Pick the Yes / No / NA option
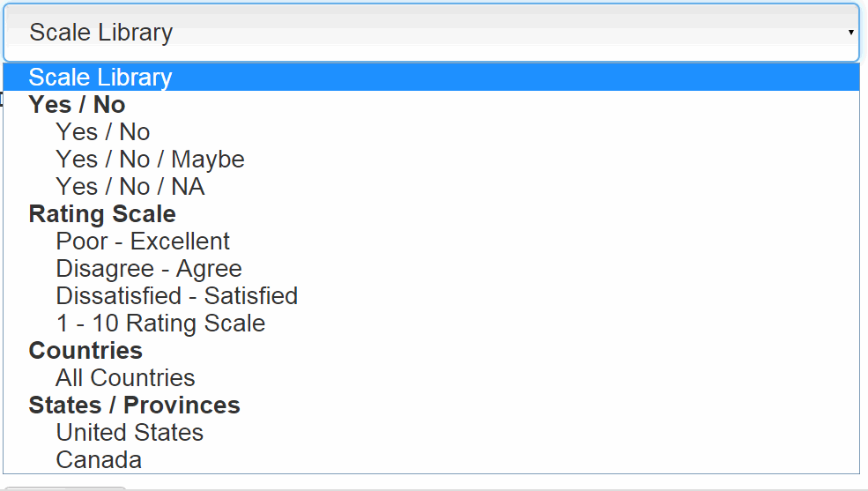Viewport: 868px width, 491px height. point(130,187)
